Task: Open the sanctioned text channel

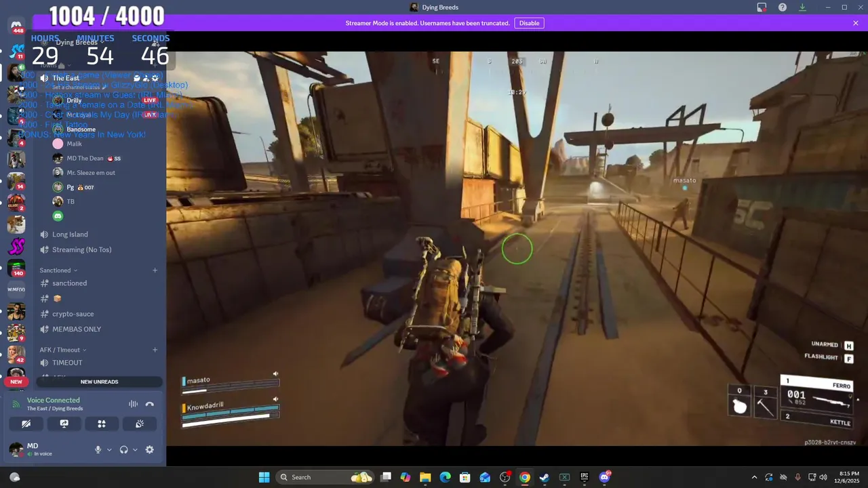Action: pyautogui.click(x=69, y=283)
